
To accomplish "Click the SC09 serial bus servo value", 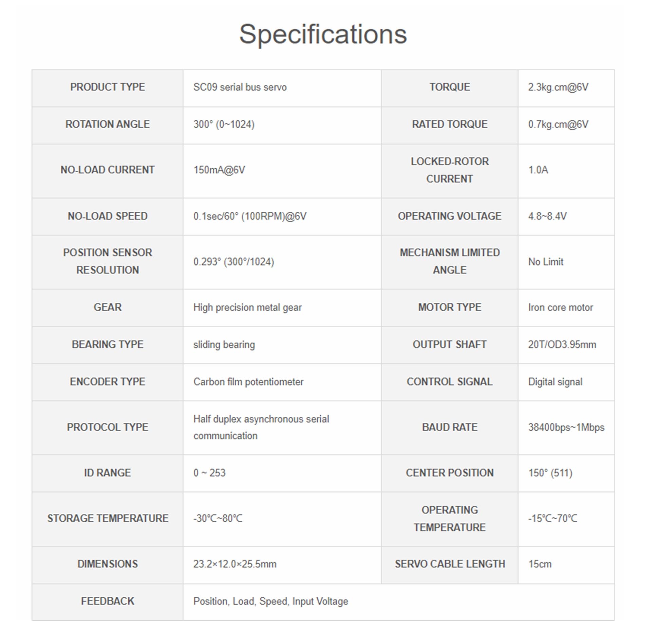I will point(240,88).
